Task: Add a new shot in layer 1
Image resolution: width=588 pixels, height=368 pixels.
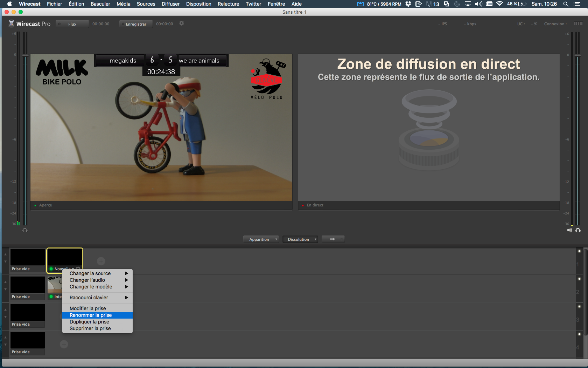Action: pos(101,261)
